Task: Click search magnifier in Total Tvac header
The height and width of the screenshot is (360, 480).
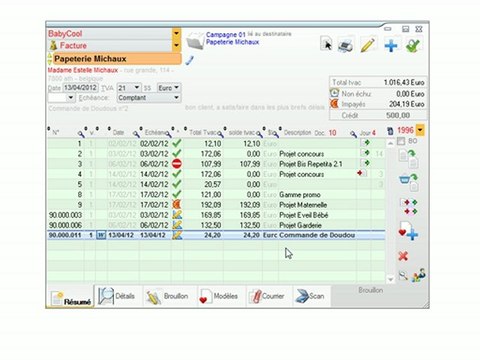Action: [x=221, y=134]
